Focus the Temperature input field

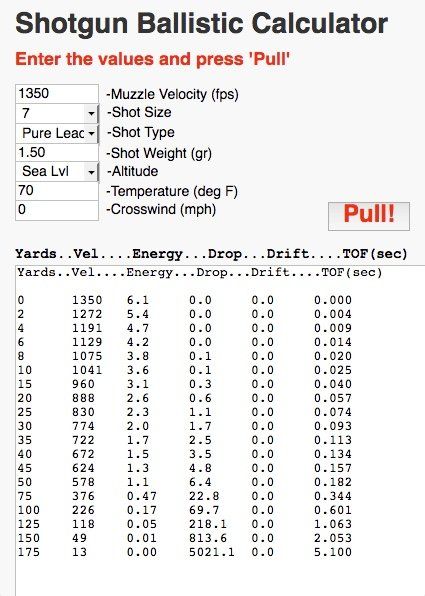click(x=57, y=191)
